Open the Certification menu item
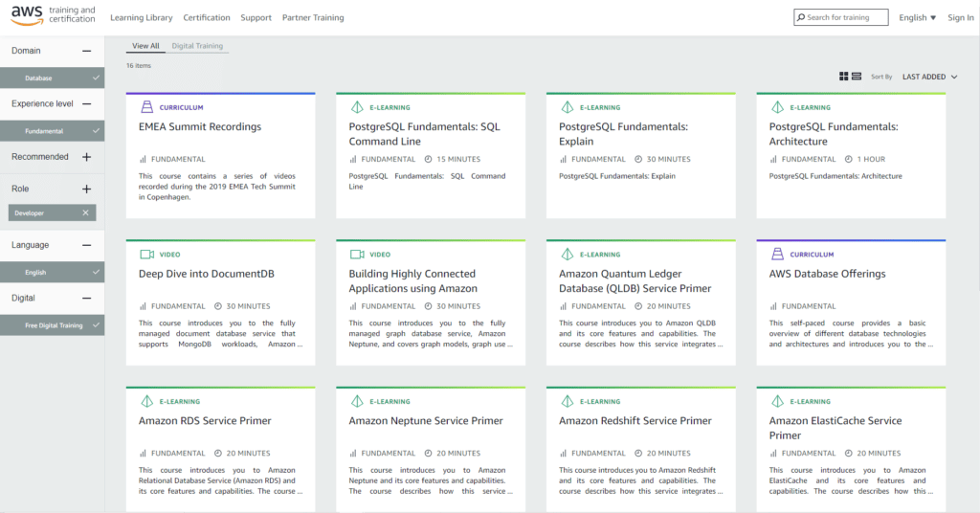Screen dimensions: 980x513 (207, 17)
